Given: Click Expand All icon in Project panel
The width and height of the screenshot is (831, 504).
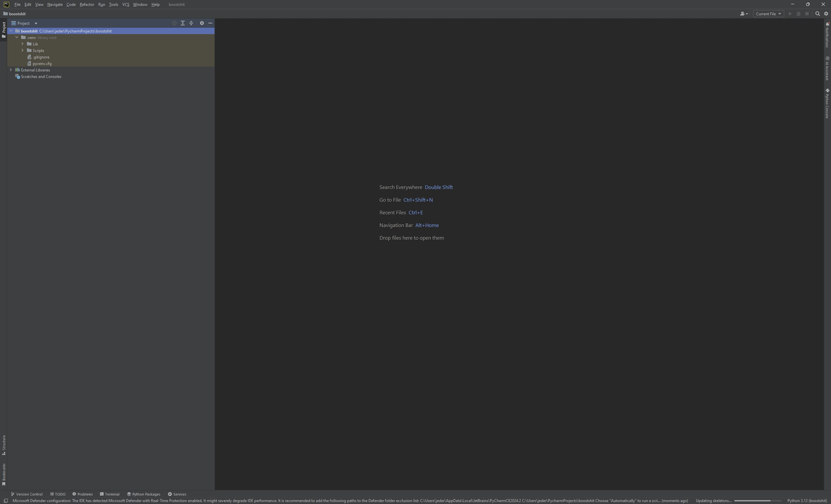Looking at the screenshot, I should pyautogui.click(x=183, y=23).
